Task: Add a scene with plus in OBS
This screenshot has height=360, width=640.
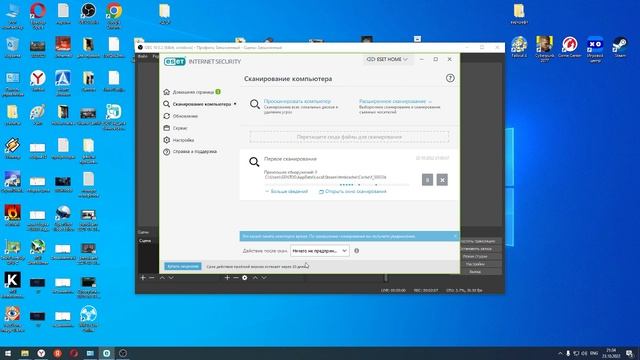Action: point(143,278)
